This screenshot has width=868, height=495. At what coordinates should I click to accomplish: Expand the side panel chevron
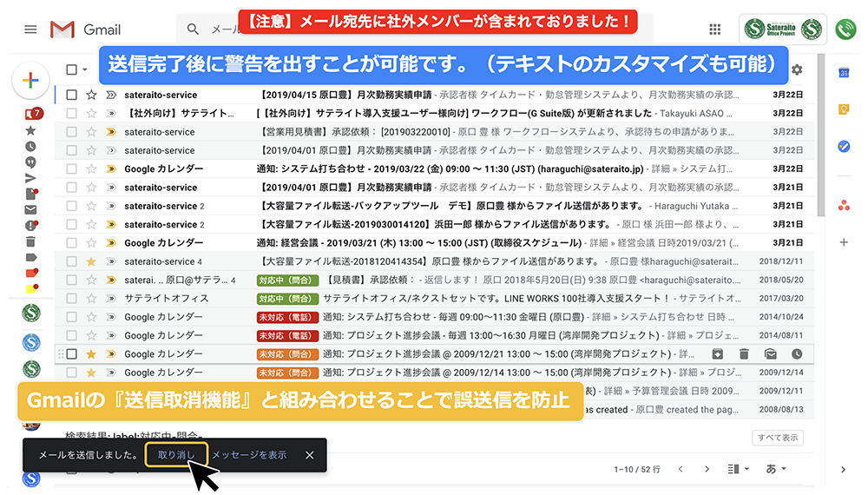pos(843,470)
